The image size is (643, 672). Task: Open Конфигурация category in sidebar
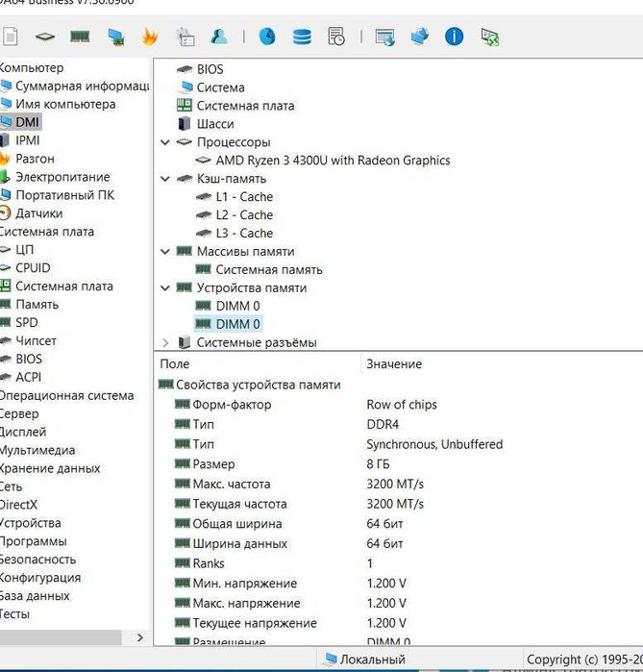click(x=40, y=577)
